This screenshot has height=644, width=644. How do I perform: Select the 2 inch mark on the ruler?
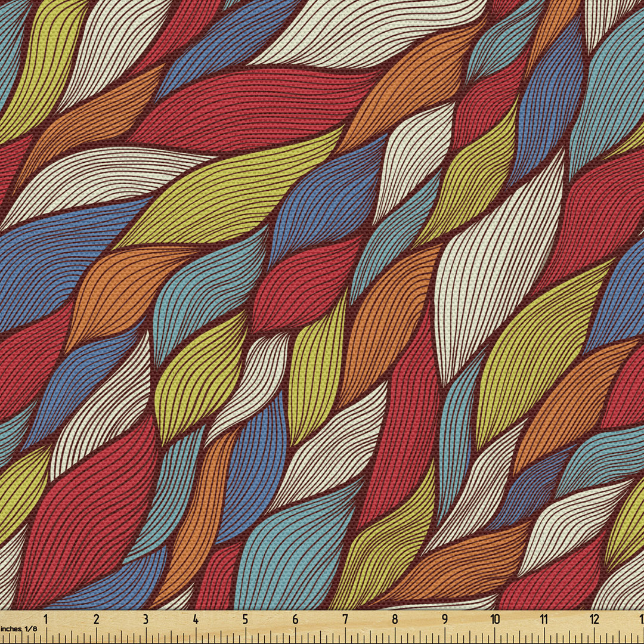click(x=96, y=620)
